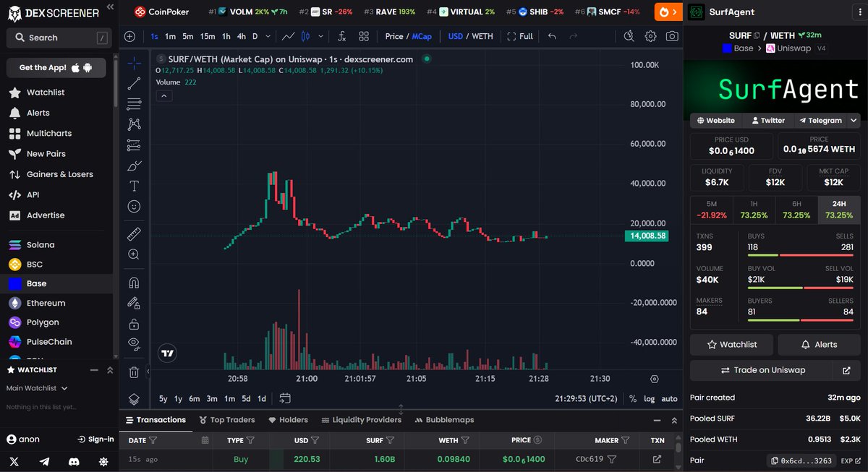
Task: Remove drawings with the trash icon
Action: (x=134, y=372)
